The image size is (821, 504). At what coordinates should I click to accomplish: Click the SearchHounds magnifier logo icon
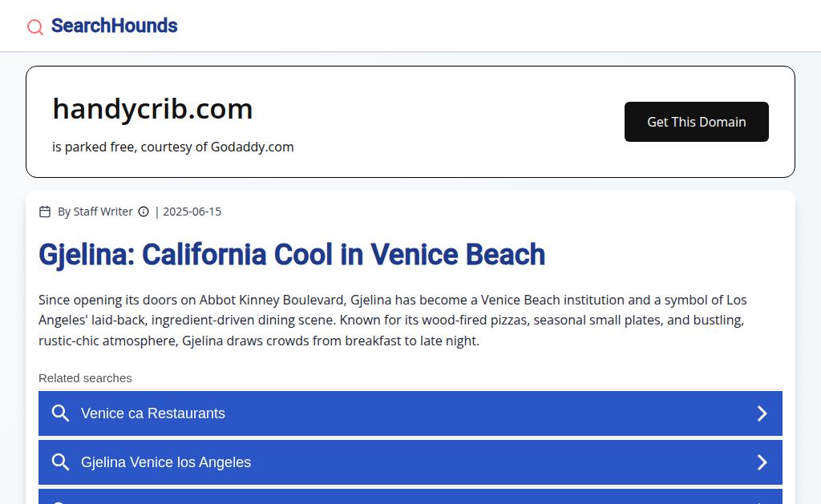click(35, 27)
